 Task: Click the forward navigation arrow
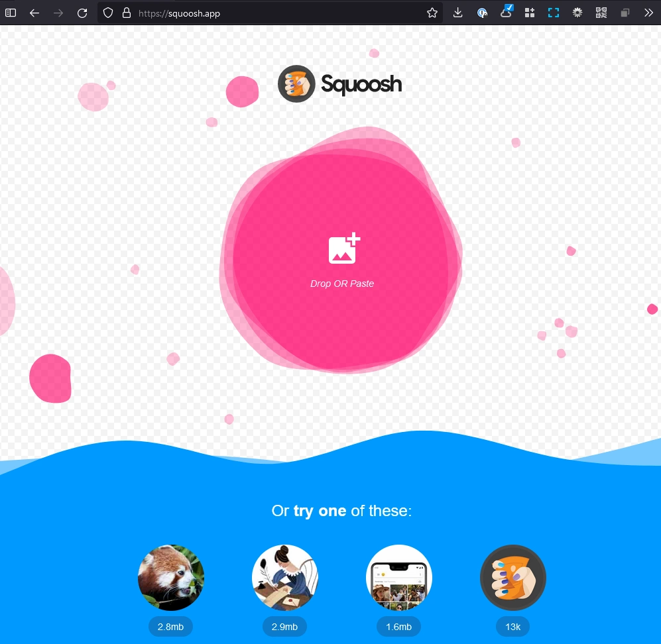click(58, 13)
